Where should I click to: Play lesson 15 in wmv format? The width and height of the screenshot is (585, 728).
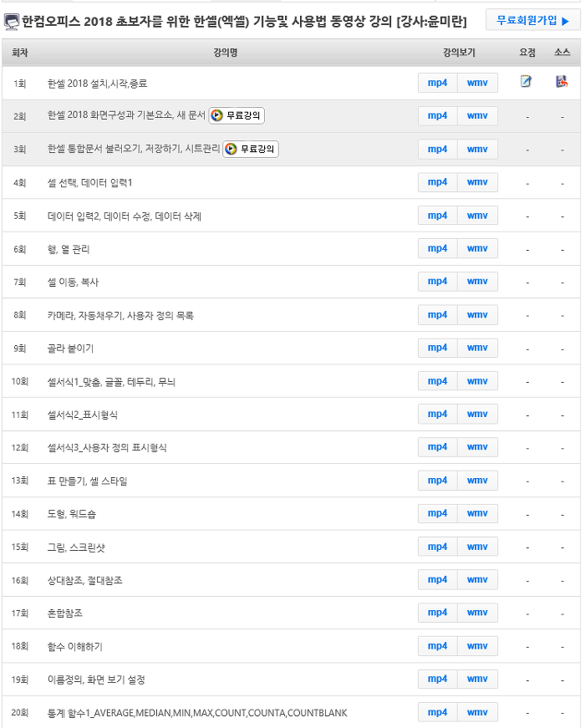tap(477, 547)
